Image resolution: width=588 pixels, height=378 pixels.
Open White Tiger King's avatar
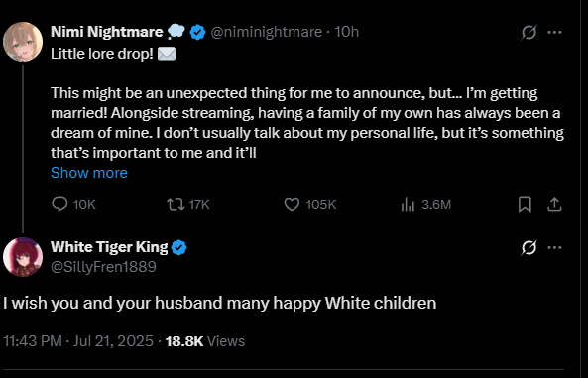point(23,257)
